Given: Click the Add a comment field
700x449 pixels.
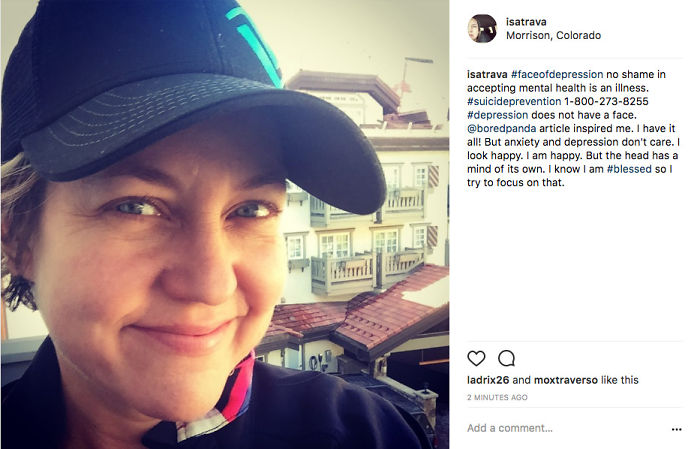Looking at the screenshot, I should [x=567, y=428].
